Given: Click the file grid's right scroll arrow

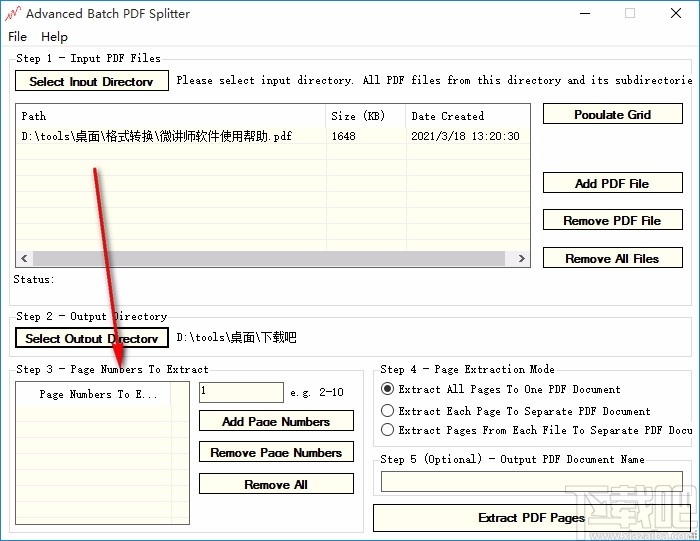Looking at the screenshot, I should click(521, 258).
